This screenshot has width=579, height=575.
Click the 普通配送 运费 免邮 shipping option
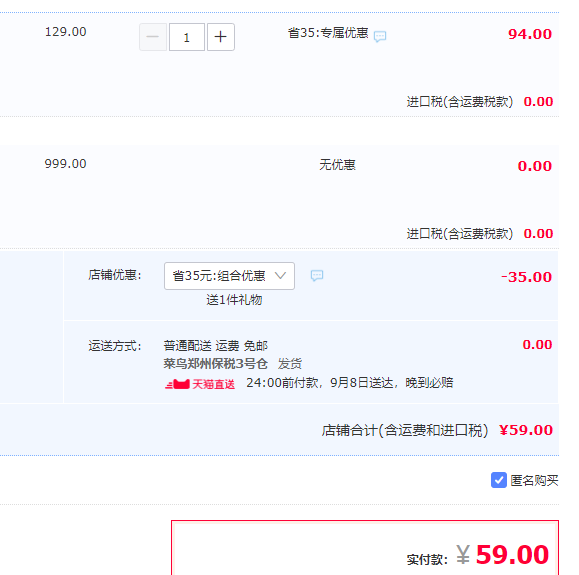[x=216, y=346]
